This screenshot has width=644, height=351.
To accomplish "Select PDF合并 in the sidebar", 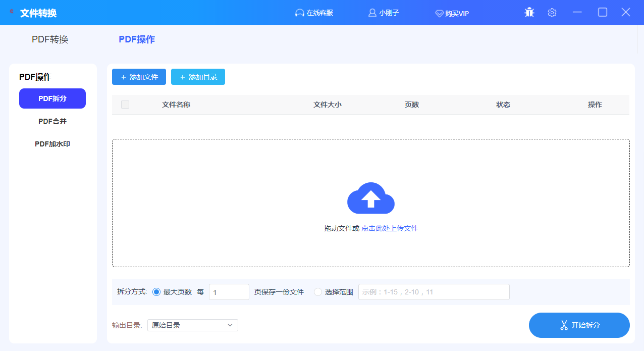I will (x=52, y=121).
